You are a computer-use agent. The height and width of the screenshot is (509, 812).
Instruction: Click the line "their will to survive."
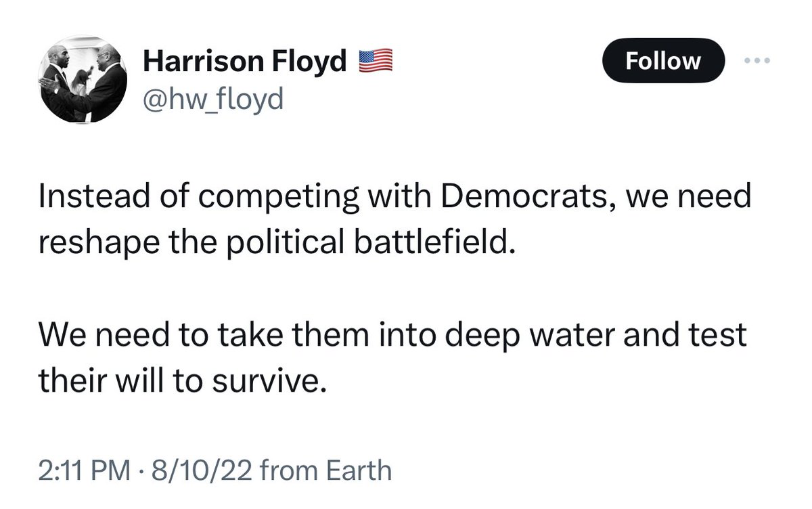183,381
